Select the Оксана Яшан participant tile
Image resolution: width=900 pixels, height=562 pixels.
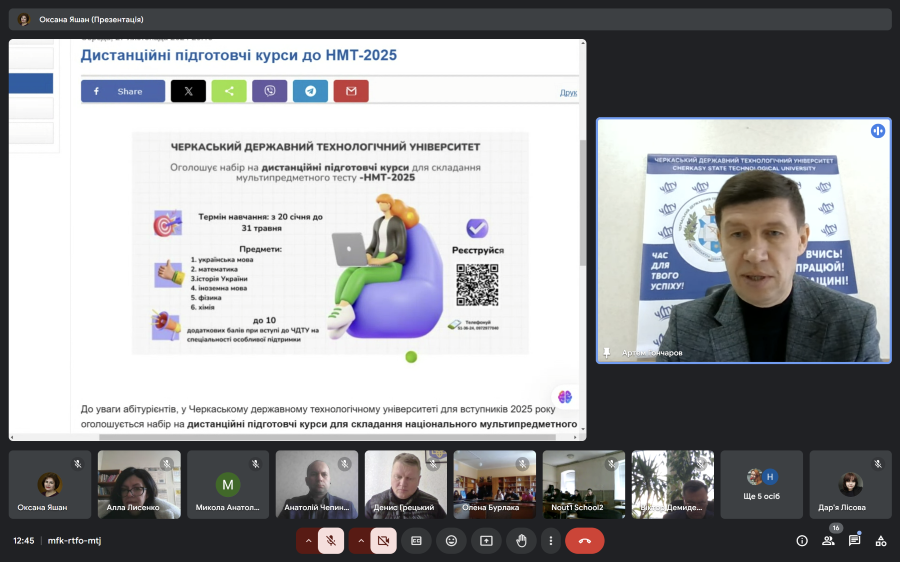click(x=50, y=485)
